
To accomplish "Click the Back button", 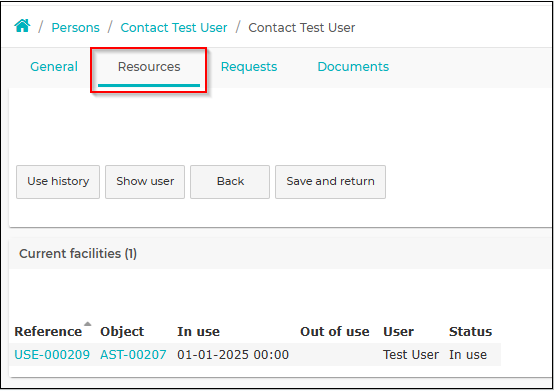I will click(230, 182).
